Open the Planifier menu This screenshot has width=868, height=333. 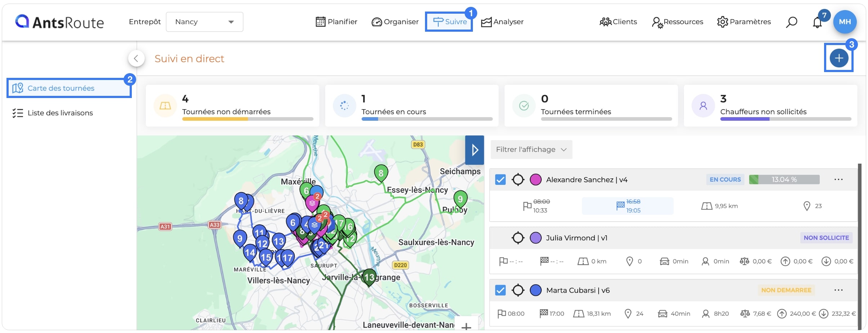(336, 22)
